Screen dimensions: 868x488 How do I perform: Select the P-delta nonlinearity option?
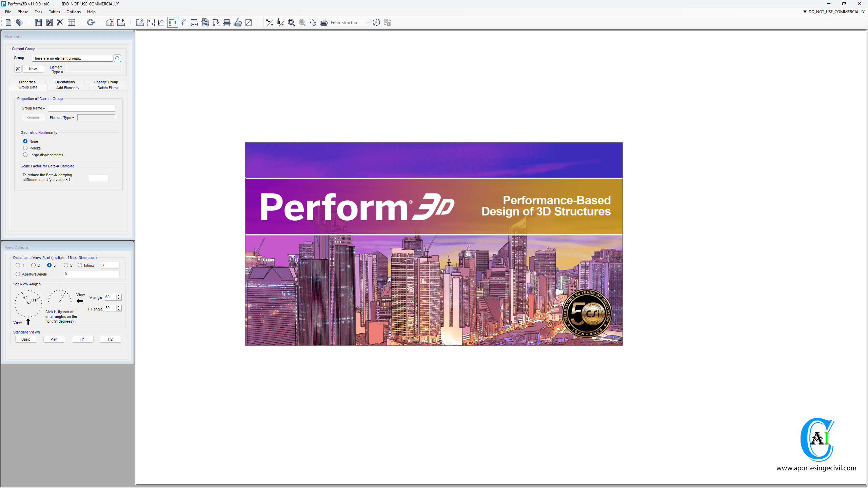(x=25, y=148)
